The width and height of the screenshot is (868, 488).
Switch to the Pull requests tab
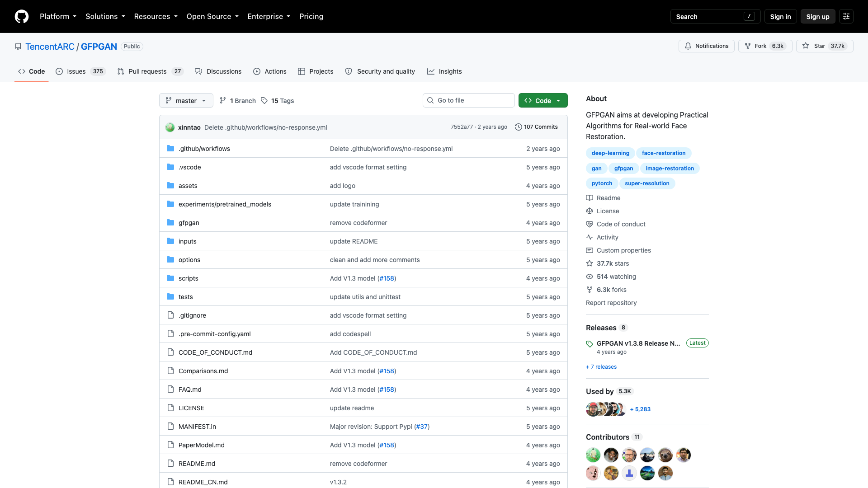(150, 71)
